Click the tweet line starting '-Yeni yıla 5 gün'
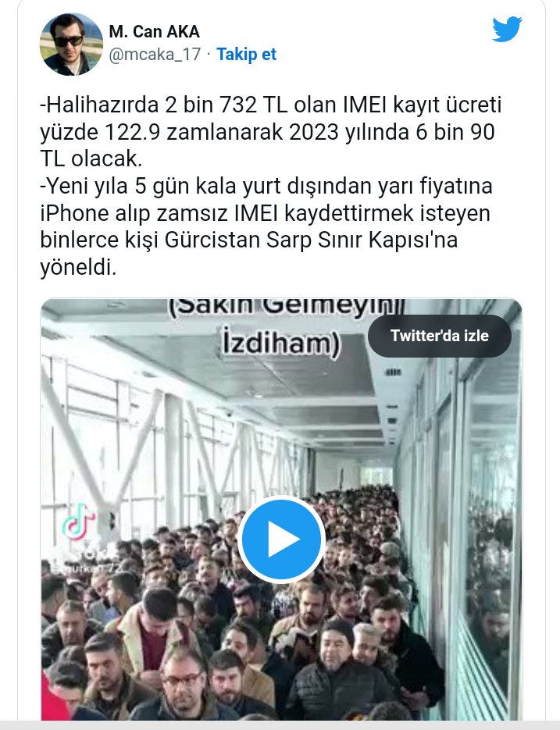The width and height of the screenshot is (560, 730). tap(266, 186)
